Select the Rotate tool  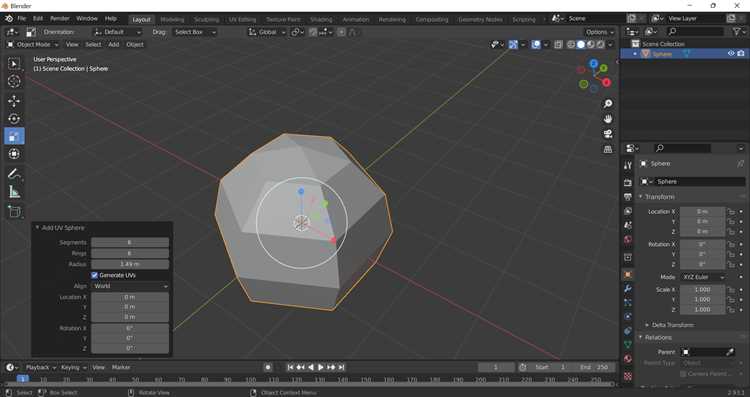[14, 118]
